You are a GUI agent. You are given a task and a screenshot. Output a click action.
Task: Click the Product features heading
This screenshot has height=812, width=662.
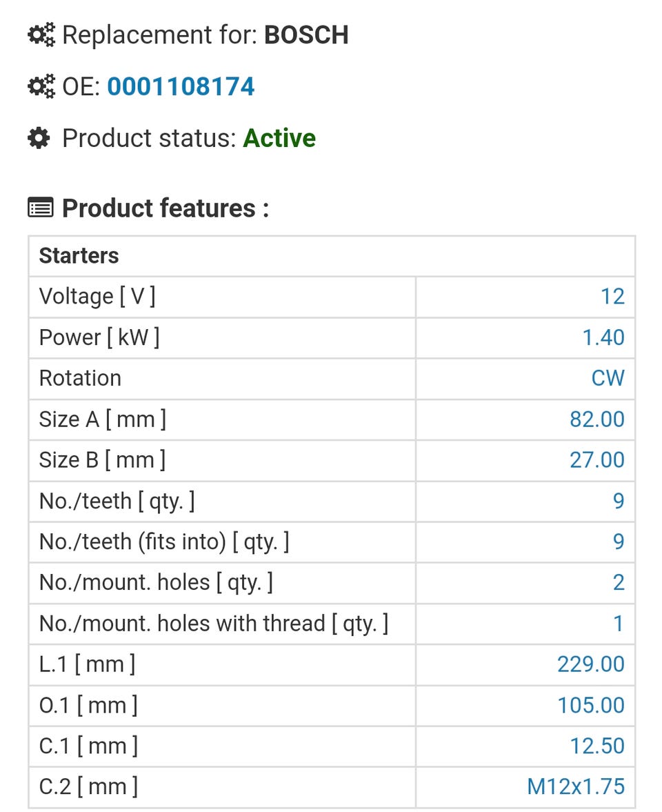165,208
